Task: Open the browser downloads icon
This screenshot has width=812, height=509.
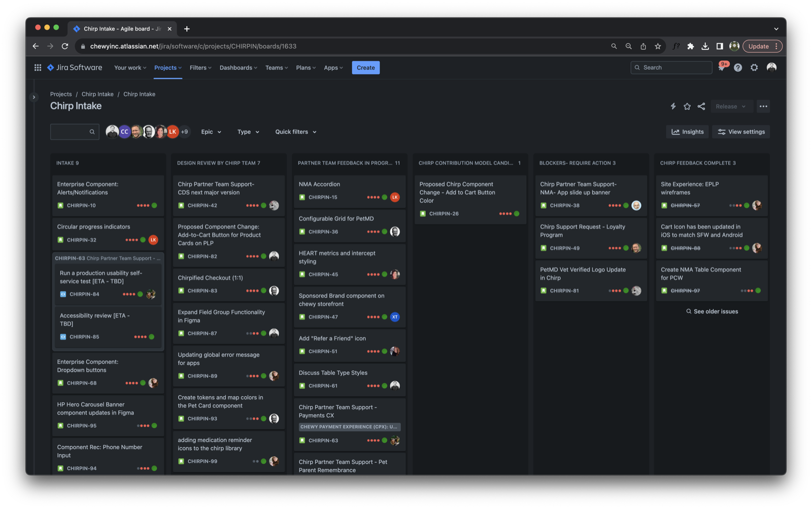Action: (705, 46)
